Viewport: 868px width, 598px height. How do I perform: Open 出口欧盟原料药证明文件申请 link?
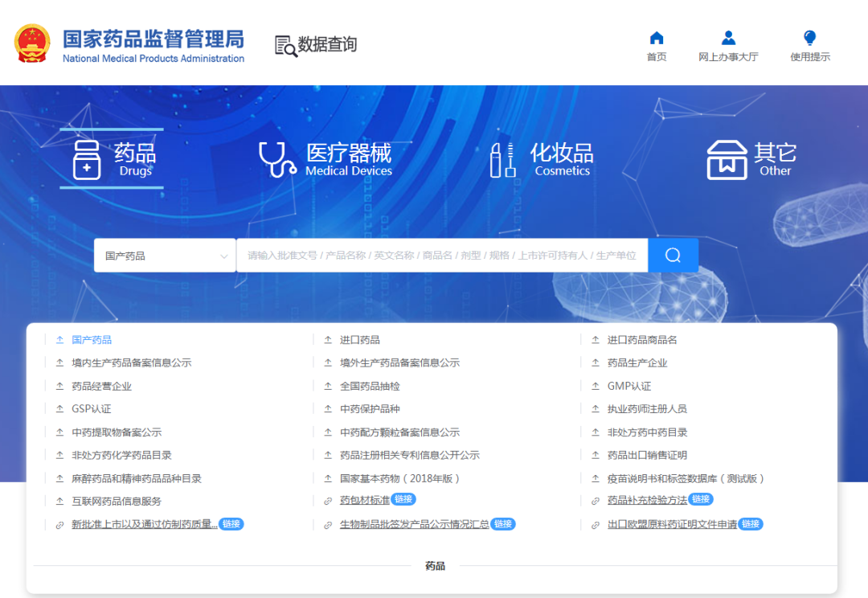672,524
